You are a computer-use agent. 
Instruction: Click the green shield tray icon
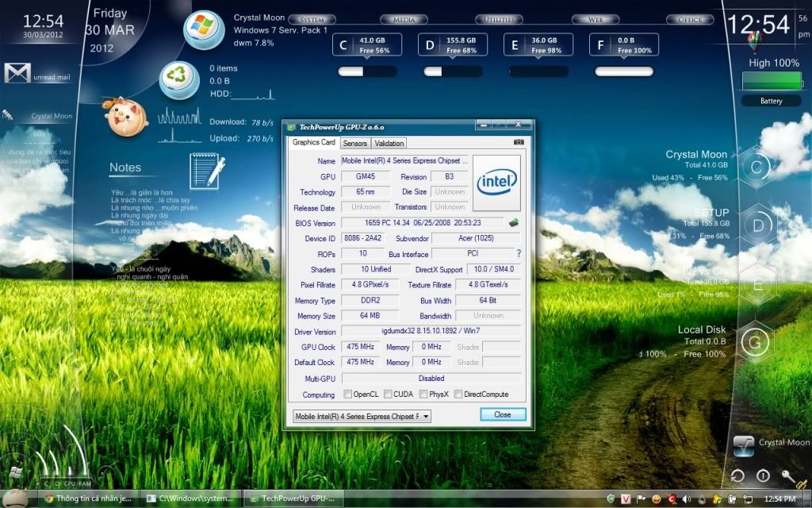611,498
